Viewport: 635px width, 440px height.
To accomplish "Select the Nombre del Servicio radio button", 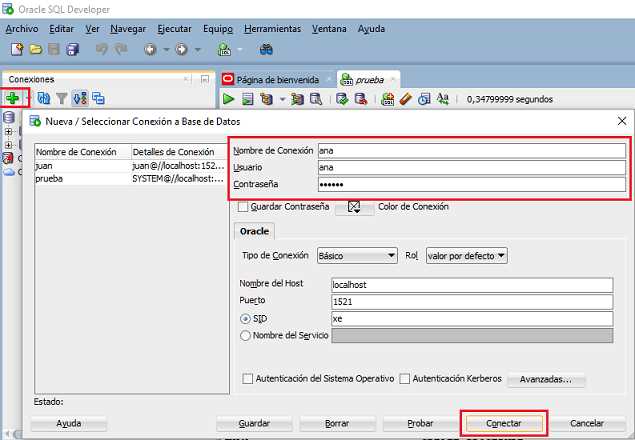I will [245, 335].
